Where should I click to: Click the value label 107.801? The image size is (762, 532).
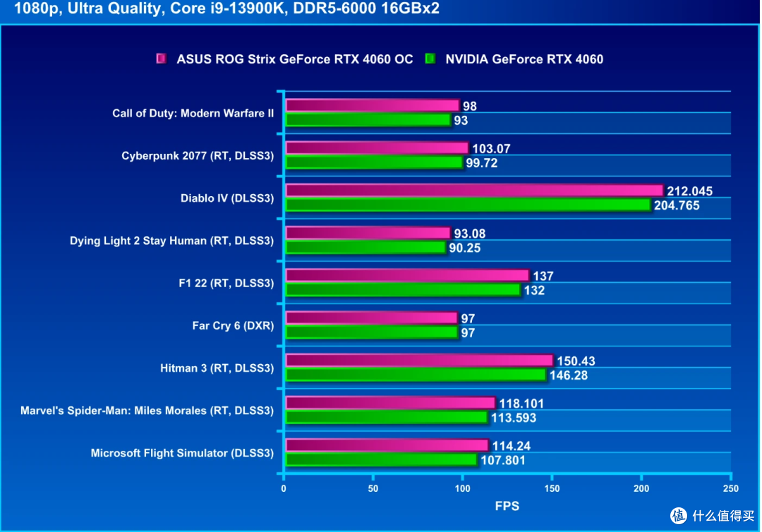(x=503, y=460)
